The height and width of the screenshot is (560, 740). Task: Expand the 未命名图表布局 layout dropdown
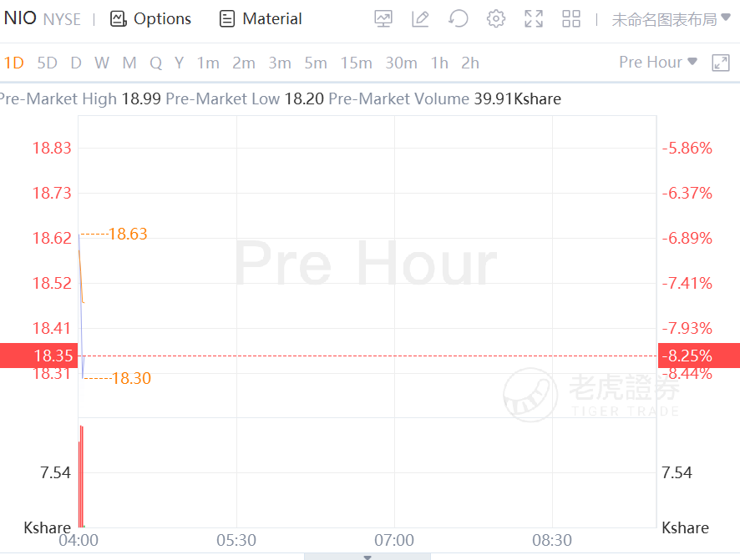tap(671, 19)
